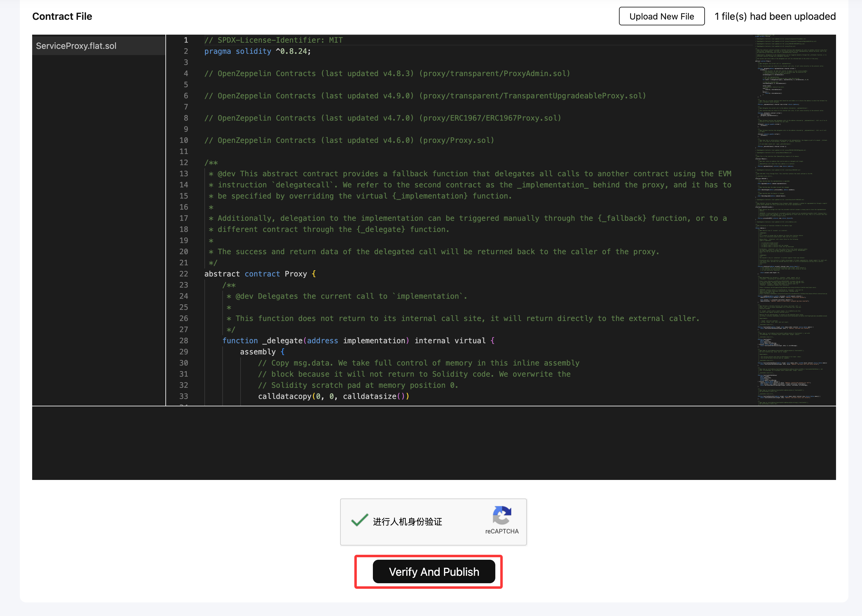Click line number 1 in gutter
Viewport: 862px width, 616px height.
(186, 40)
